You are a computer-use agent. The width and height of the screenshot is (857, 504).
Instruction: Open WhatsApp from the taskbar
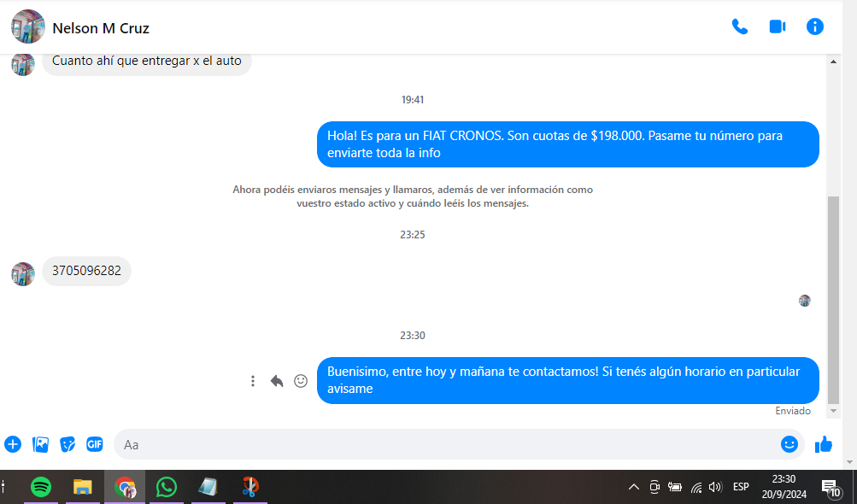point(167,487)
